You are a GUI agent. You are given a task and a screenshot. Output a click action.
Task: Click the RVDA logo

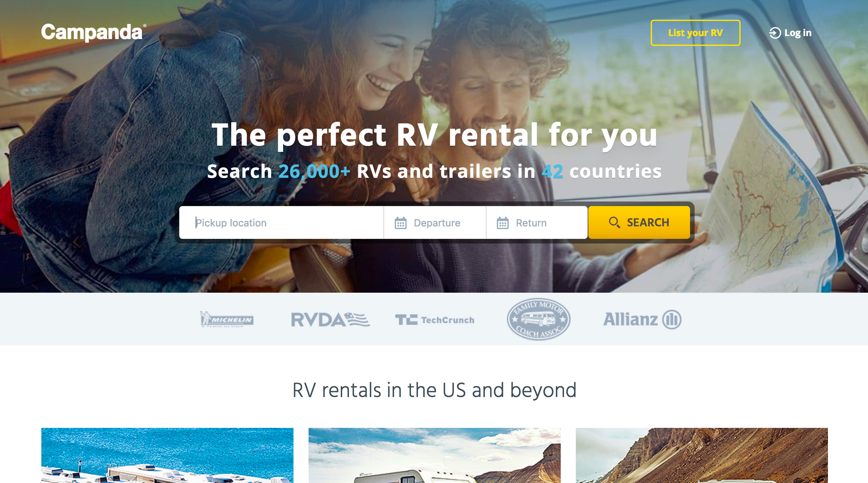click(x=331, y=320)
